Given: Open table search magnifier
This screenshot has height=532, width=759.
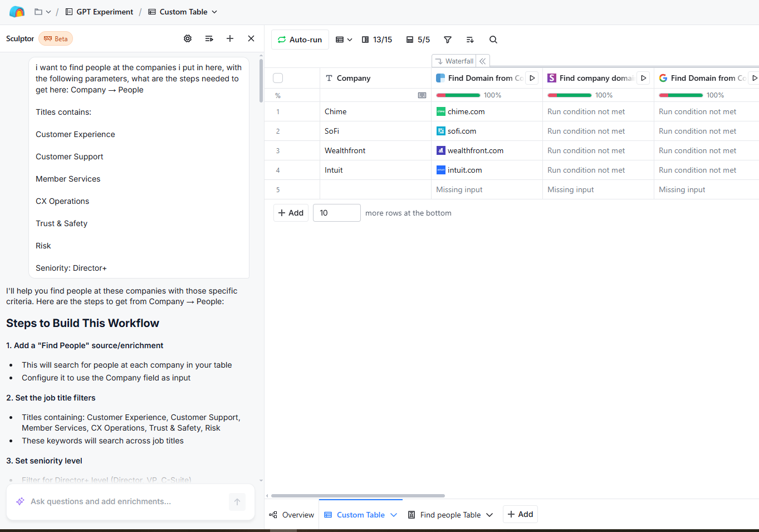Looking at the screenshot, I should click(x=493, y=40).
